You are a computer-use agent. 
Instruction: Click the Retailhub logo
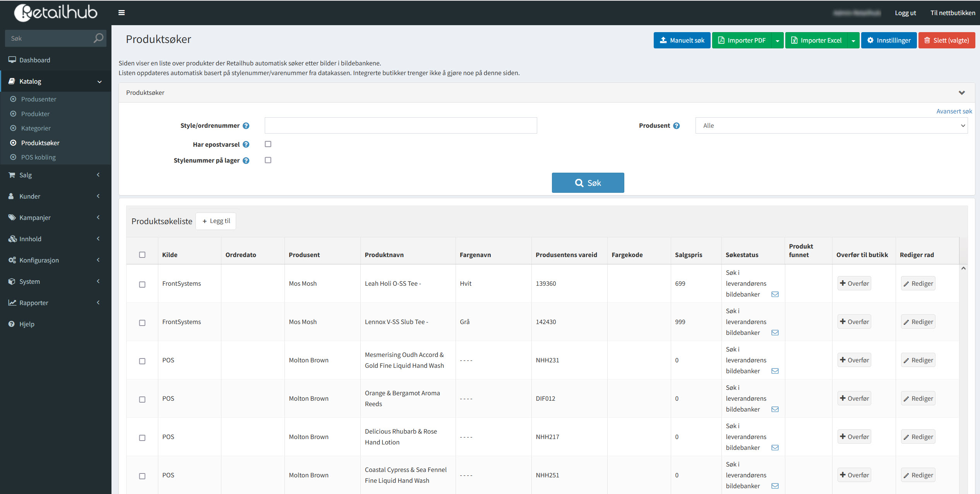tap(56, 13)
